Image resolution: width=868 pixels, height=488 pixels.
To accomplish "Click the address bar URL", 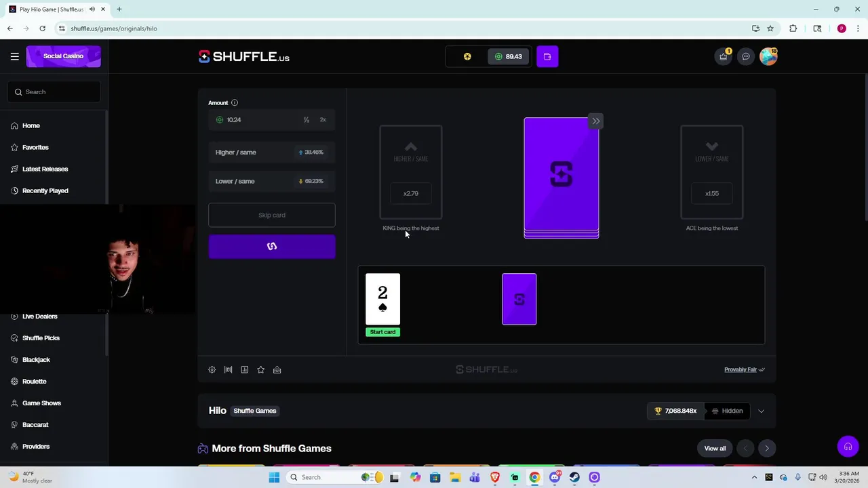I will click(x=114, y=28).
